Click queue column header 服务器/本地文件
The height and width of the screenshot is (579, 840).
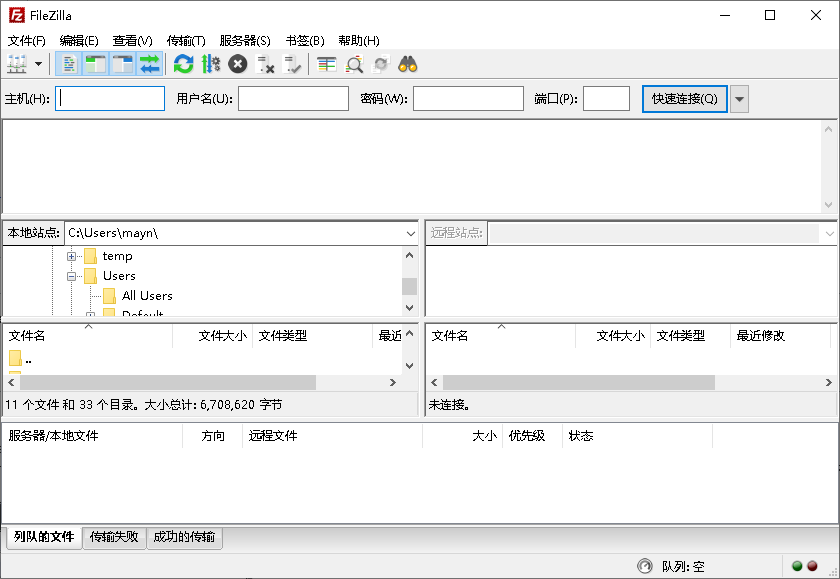93,436
